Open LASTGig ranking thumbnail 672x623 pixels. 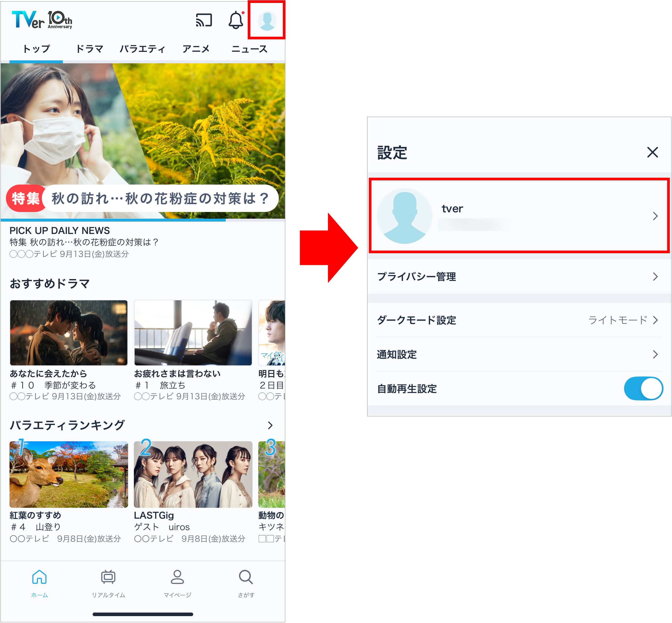193,474
